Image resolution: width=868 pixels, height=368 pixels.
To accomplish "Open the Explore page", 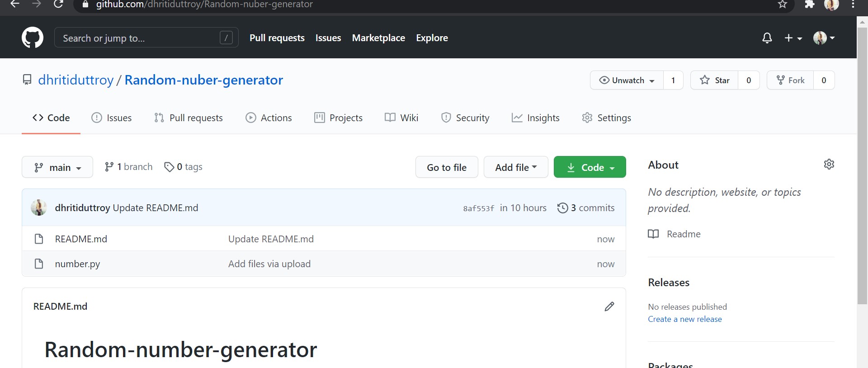I will pyautogui.click(x=432, y=38).
